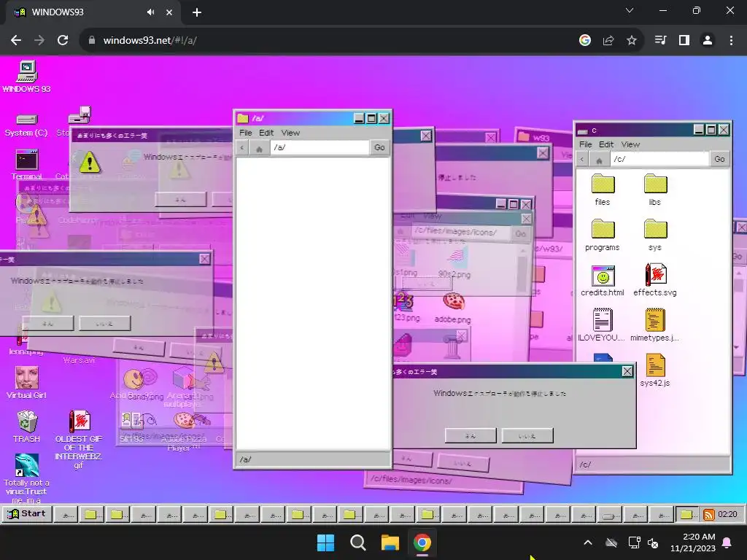The image size is (747, 560).
Task: Close the front error dialog
Action: [x=627, y=371]
